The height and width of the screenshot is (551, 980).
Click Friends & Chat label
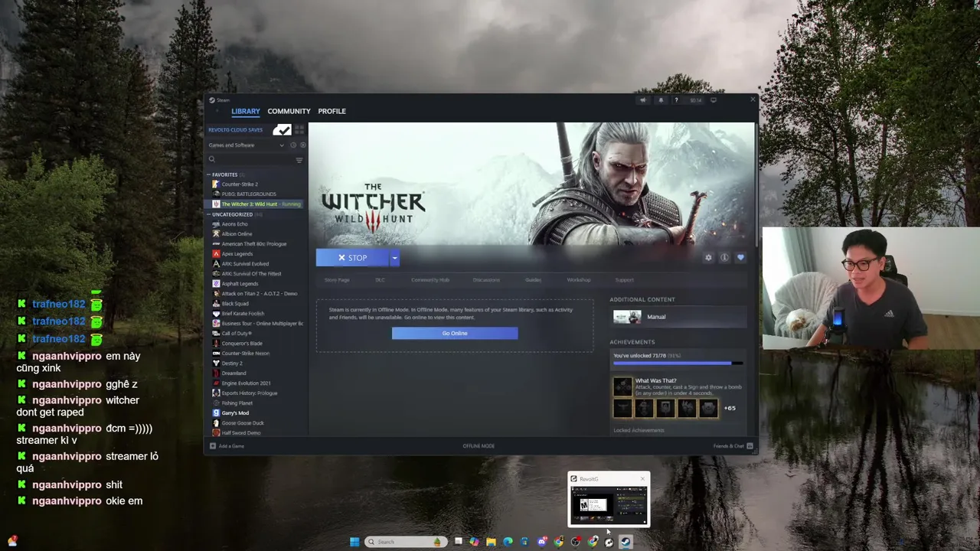click(728, 446)
